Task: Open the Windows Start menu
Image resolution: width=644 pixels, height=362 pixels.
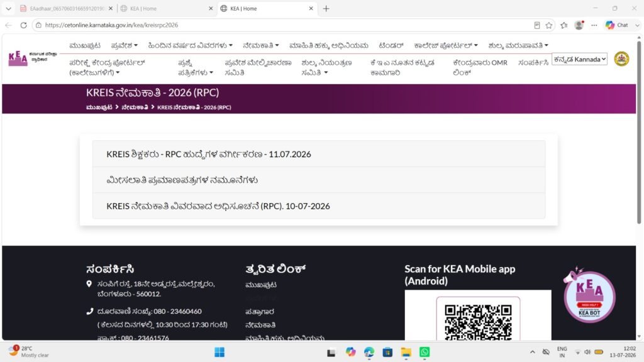Action: pyautogui.click(x=219, y=352)
